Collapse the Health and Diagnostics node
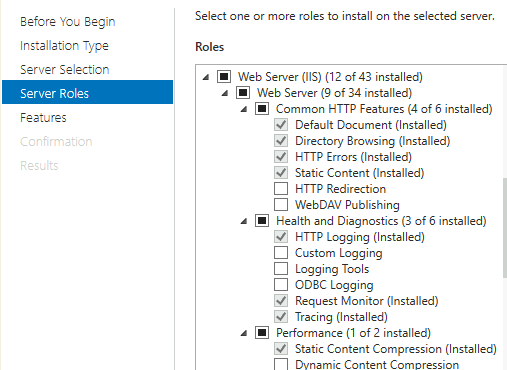The image size is (507, 370). pos(244,221)
